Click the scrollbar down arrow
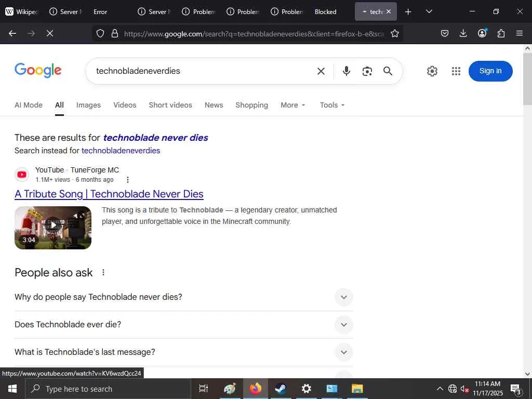The image size is (532, 399). pyautogui.click(x=527, y=374)
